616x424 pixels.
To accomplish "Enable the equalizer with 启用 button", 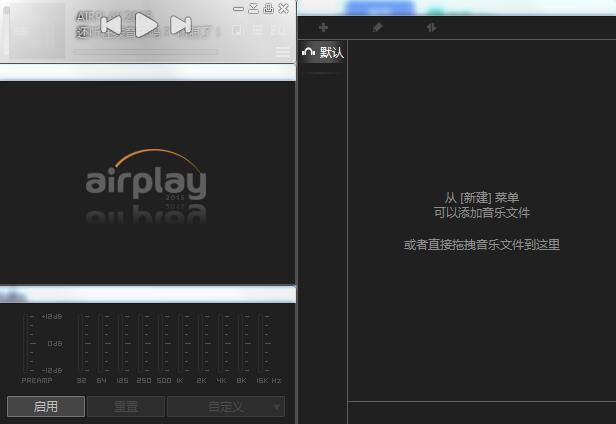I will tap(46, 406).
